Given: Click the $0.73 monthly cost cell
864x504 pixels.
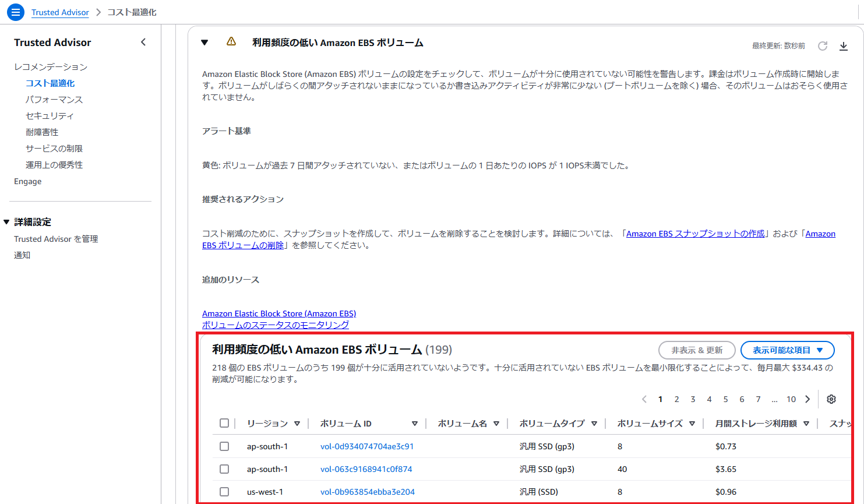Looking at the screenshot, I should click(726, 446).
